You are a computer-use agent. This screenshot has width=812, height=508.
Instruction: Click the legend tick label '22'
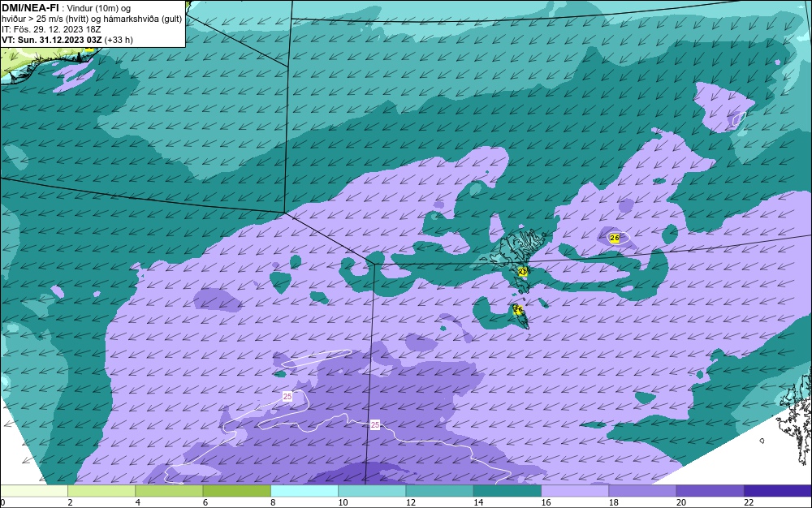(x=749, y=502)
